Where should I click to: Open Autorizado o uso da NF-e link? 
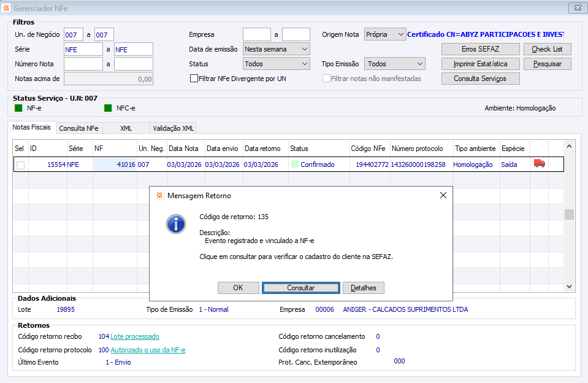(148, 350)
